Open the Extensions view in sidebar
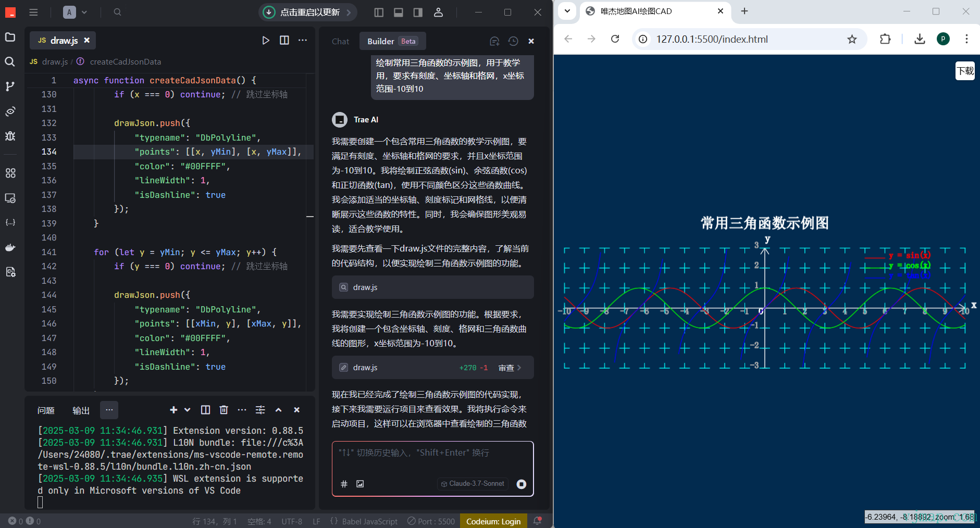Image resolution: width=980 pixels, height=528 pixels. [10, 173]
